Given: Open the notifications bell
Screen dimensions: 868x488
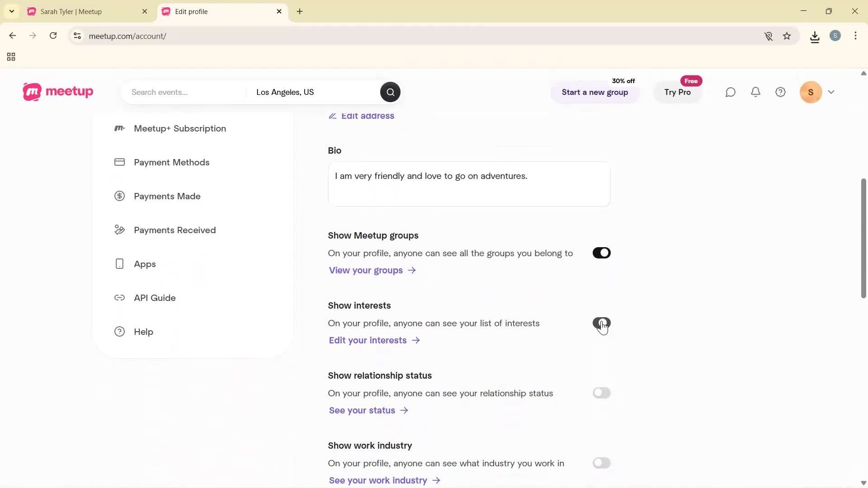Looking at the screenshot, I should coord(755,92).
